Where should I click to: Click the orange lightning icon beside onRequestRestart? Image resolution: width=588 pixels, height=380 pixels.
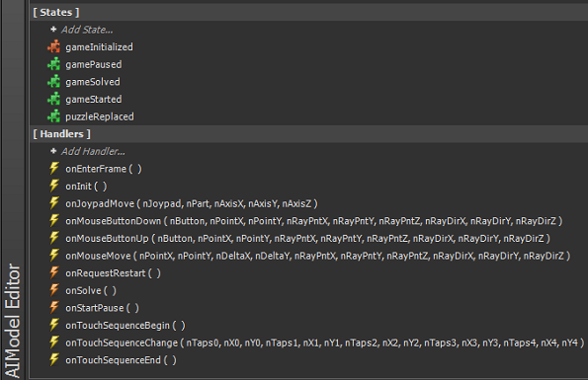click(54, 273)
